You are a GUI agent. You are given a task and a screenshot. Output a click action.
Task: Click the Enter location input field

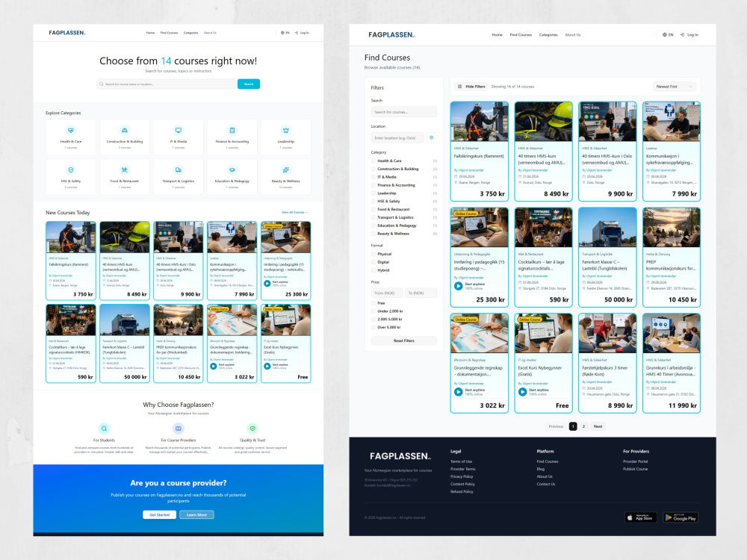click(397, 137)
